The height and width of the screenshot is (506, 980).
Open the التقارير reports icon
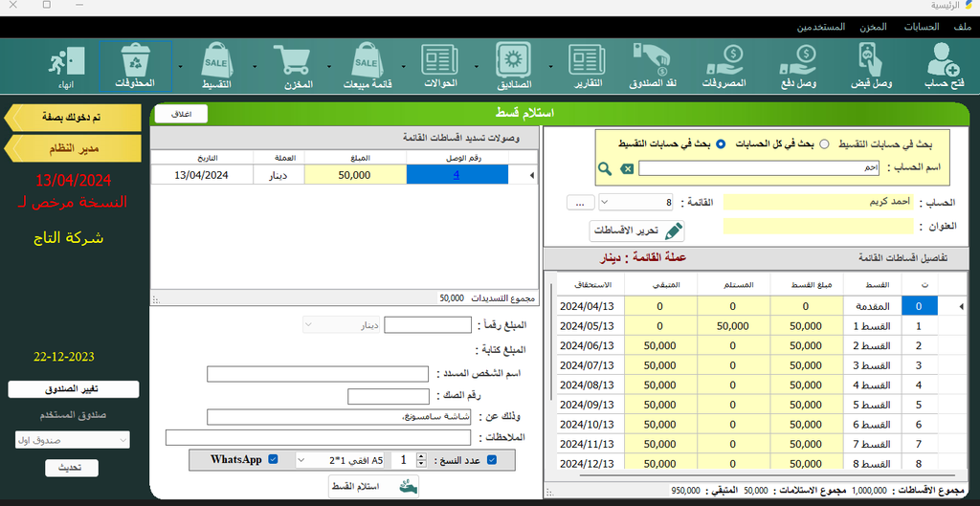(x=588, y=66)
